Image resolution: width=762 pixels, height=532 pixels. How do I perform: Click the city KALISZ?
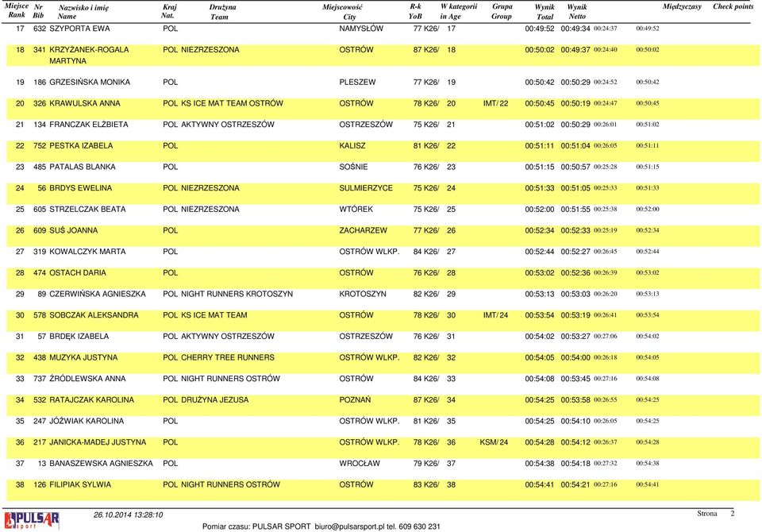click(x=352, y=146)
